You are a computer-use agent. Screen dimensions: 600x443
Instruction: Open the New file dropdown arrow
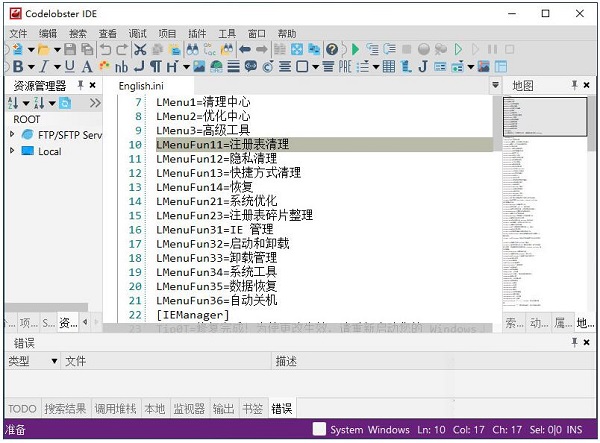(x=31, y=49)
